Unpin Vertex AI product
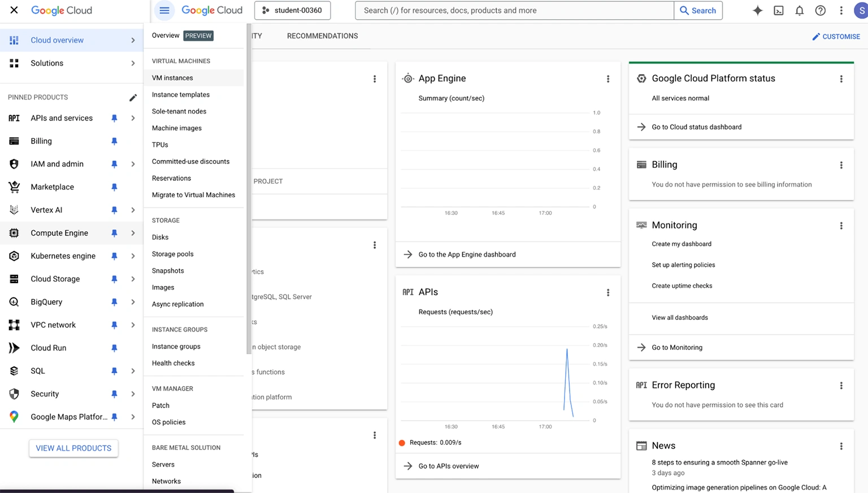 [114, 210]
